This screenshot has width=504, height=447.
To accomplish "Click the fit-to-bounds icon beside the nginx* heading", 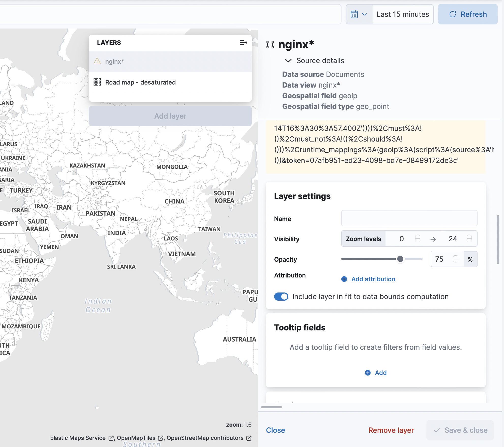I will click(x=270, y=44).
